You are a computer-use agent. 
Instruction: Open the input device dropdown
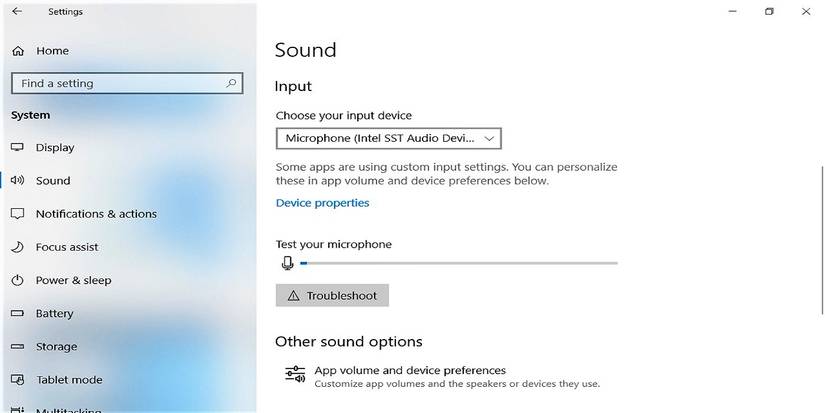(x=388, y=138)
